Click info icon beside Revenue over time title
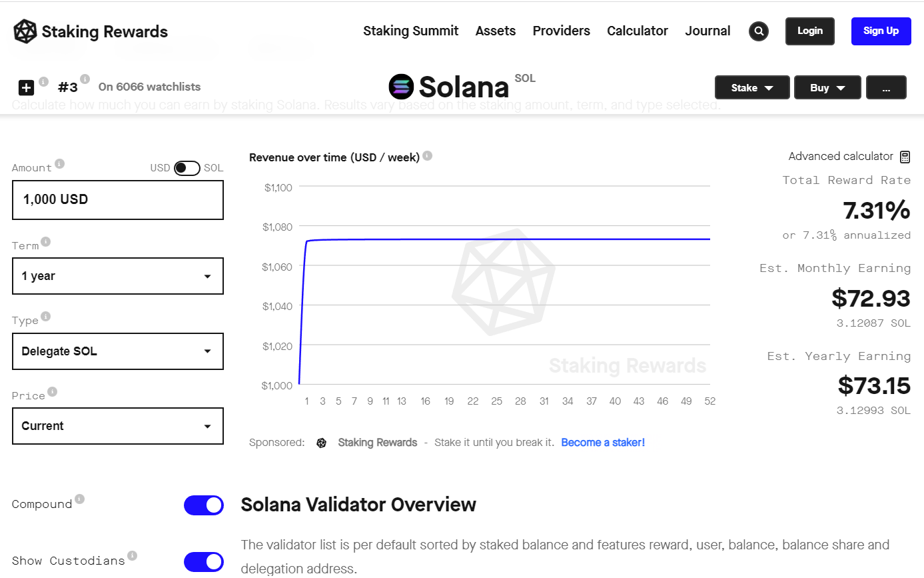The height and width of the screenshot is (578, 924). click(428, 155)
